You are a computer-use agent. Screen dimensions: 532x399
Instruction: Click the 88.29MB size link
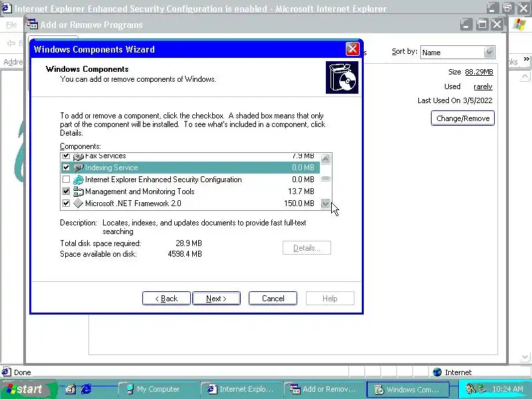click(x=479, y=72)
